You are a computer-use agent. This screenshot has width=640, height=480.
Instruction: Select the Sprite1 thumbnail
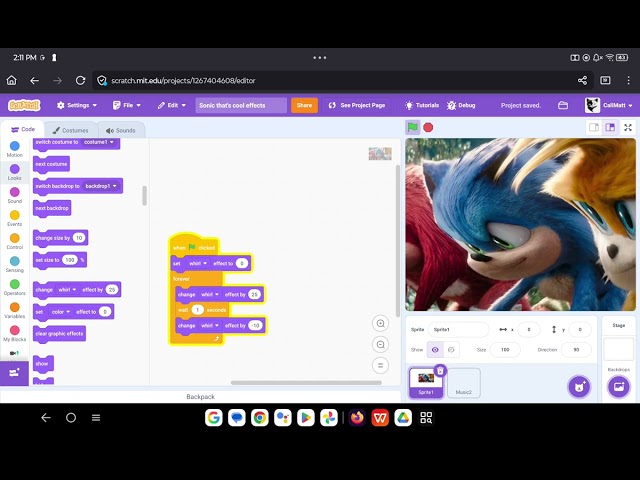426,383
